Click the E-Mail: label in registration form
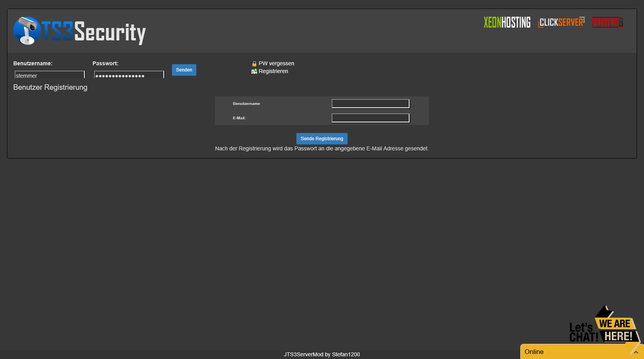 pyautogui.click(x=239, y=118)
